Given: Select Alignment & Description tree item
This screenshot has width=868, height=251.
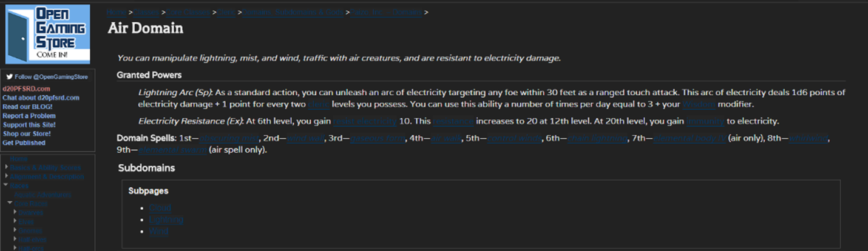Looking at the screenshot, I should click(x=47, y=176).
